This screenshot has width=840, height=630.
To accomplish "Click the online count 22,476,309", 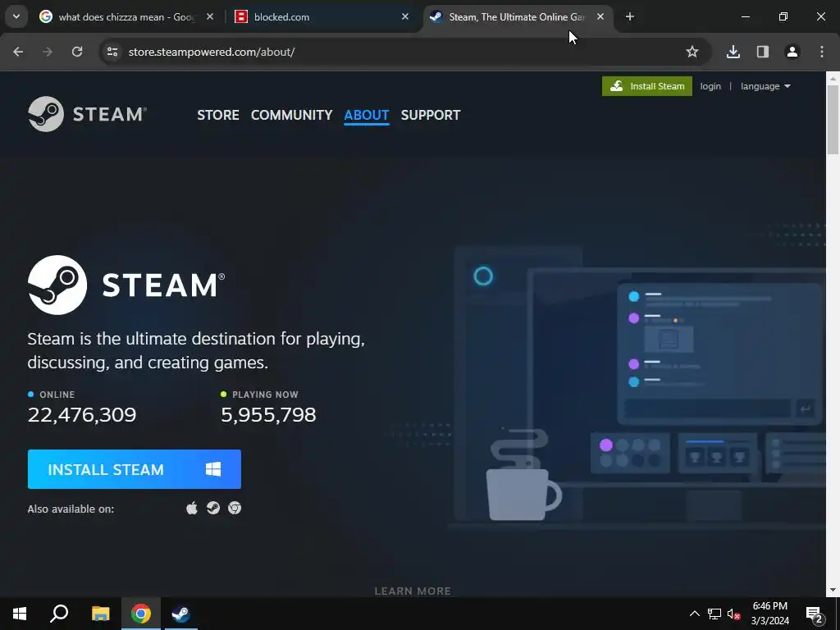I will (82, 414).
